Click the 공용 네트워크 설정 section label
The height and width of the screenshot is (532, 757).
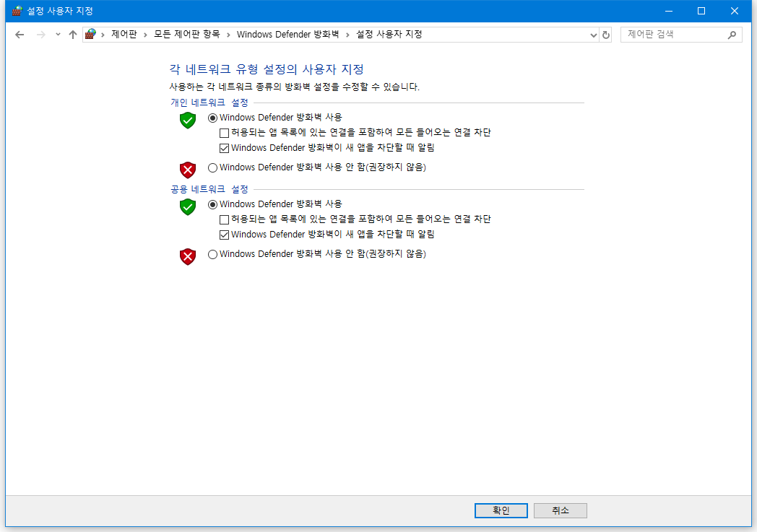209,190
